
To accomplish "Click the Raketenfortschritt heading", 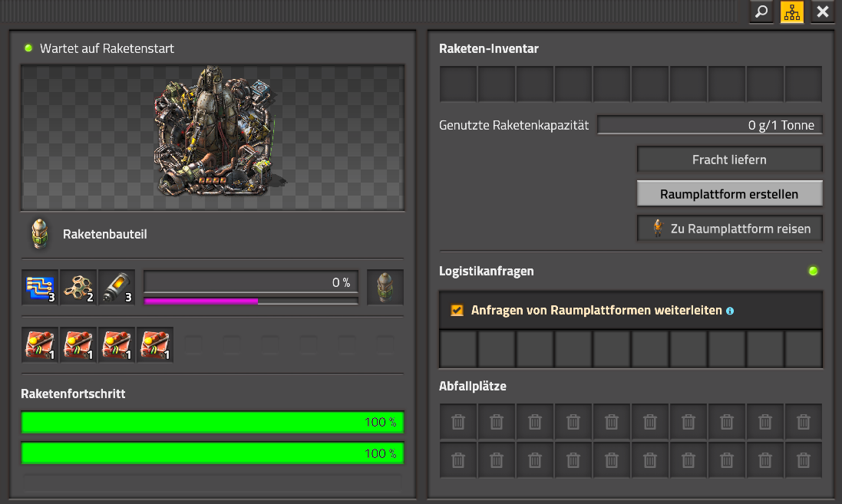I will click(73, 394).
